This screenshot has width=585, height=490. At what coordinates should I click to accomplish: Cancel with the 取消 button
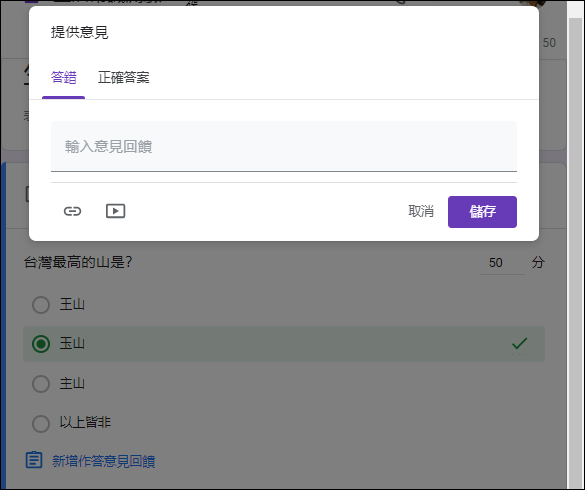pyautogui.click(x=421, y=212)
